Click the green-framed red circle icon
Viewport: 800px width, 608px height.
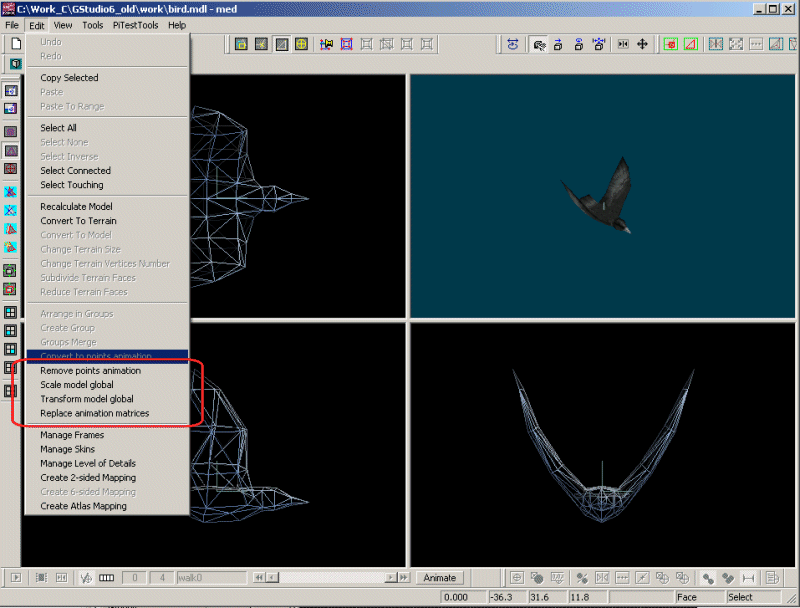click(671, 44)
